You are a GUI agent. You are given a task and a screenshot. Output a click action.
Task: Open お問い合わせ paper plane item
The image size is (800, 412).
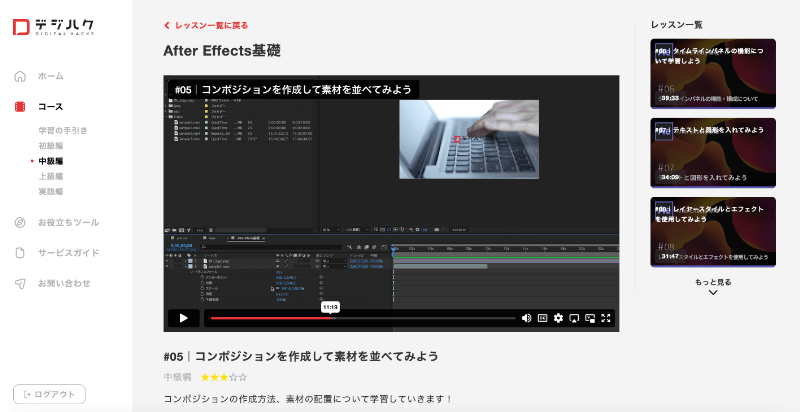[x=63, y=283]
